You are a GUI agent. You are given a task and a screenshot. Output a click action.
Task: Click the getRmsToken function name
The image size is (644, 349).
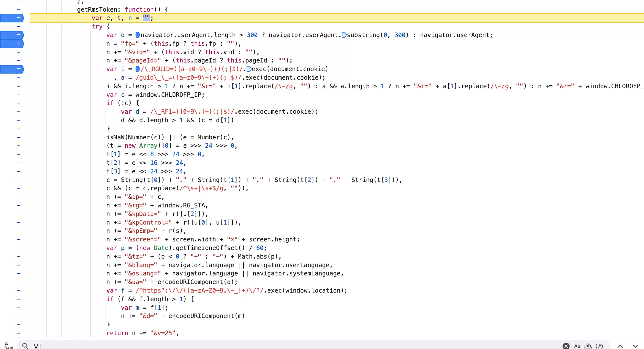point(97,9)
